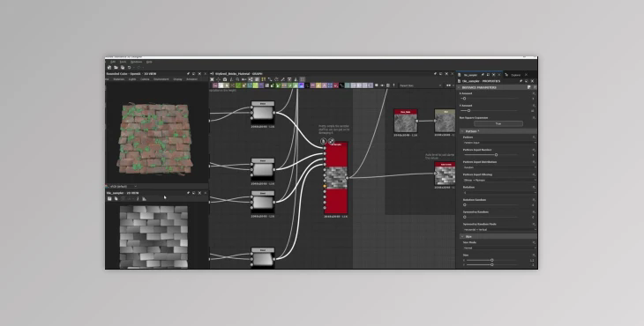Collapse the INSTANCE PARAMETERS section
Screen dimensions: 644x326
click(459, 87)
